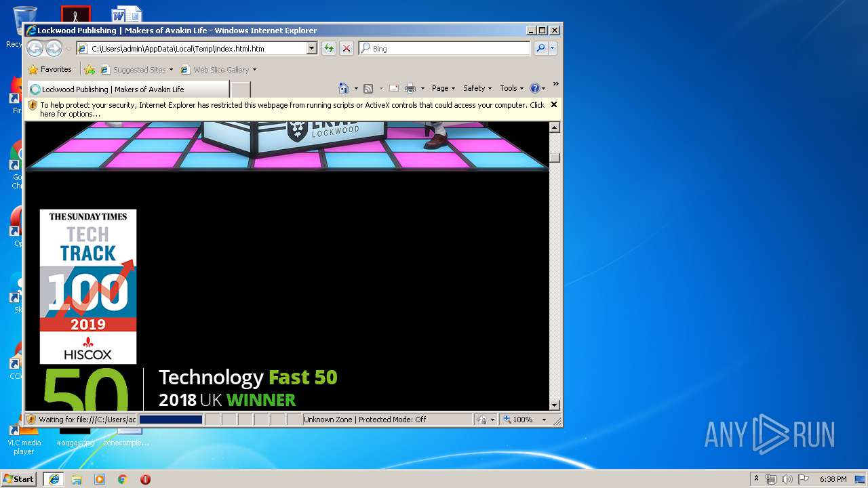Click the 100% zoom level button
The height and width of the screenshot is (488, 868).
click(x=519, y=420)
